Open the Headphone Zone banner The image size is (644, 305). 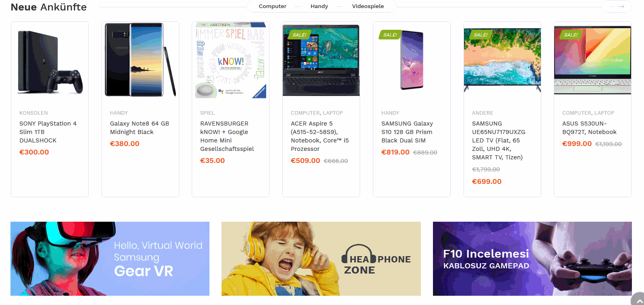321,259
